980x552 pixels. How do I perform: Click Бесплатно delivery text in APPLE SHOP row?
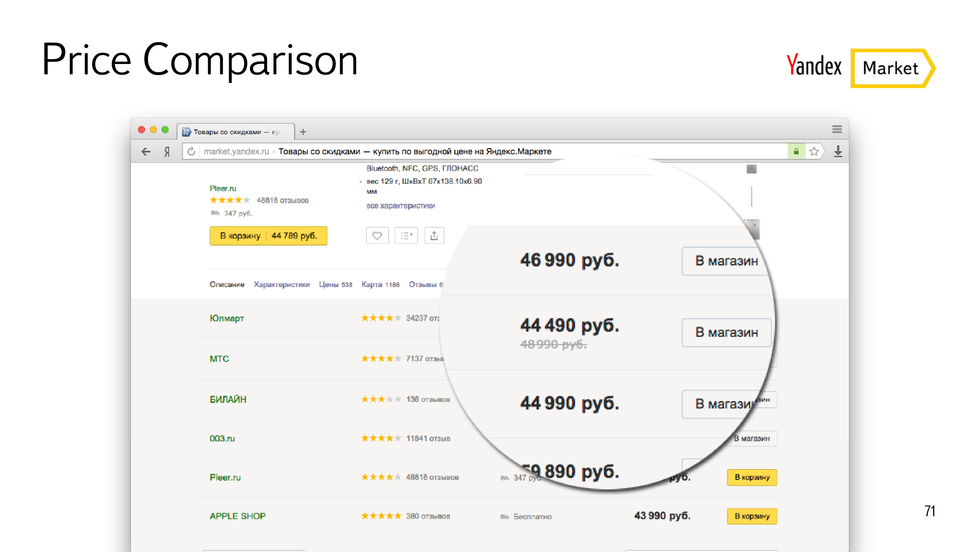click(x=532, y=517)
